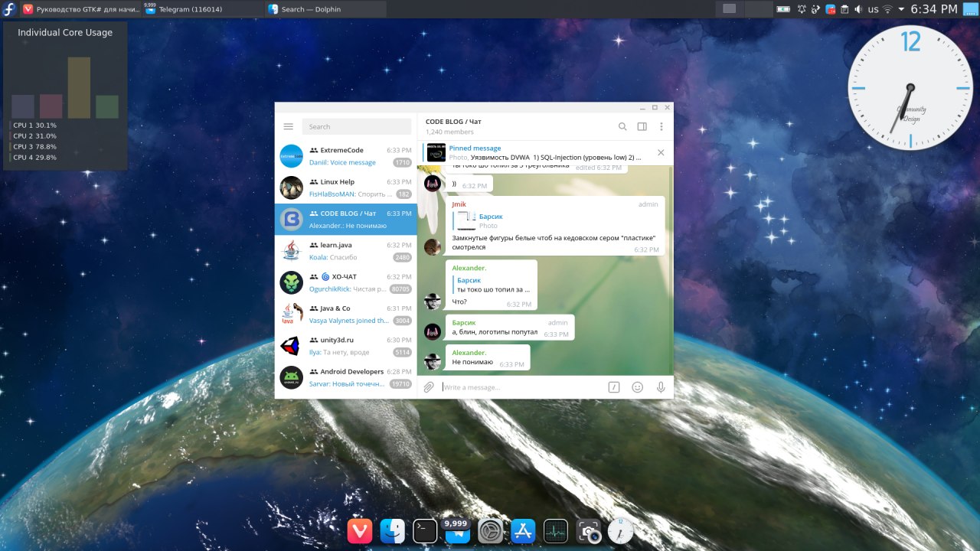Open the battery indicator in the tray
Screen dimensions: 980x551
(x=783, y=9)
